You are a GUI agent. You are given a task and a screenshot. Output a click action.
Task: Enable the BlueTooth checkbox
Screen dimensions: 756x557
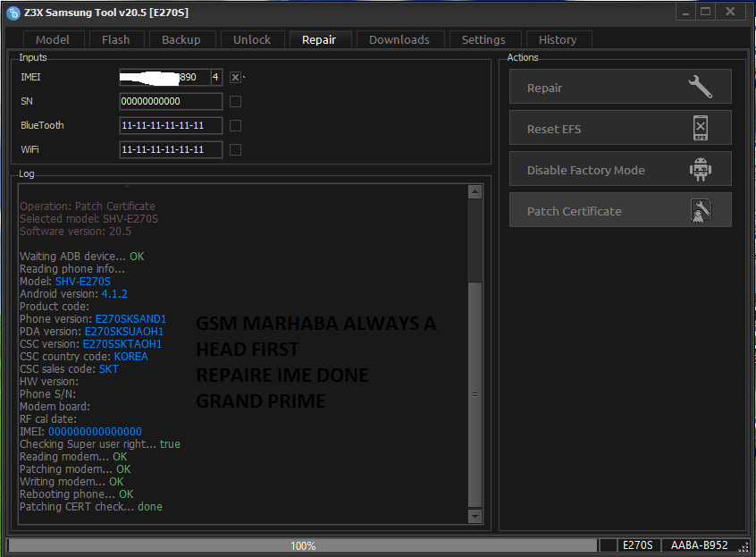235,125
